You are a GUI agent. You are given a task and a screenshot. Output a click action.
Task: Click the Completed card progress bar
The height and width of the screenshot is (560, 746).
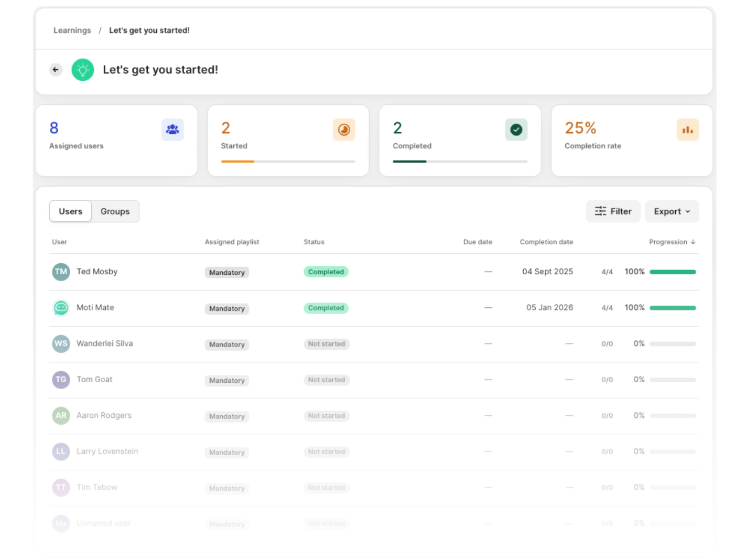(460, 161)
